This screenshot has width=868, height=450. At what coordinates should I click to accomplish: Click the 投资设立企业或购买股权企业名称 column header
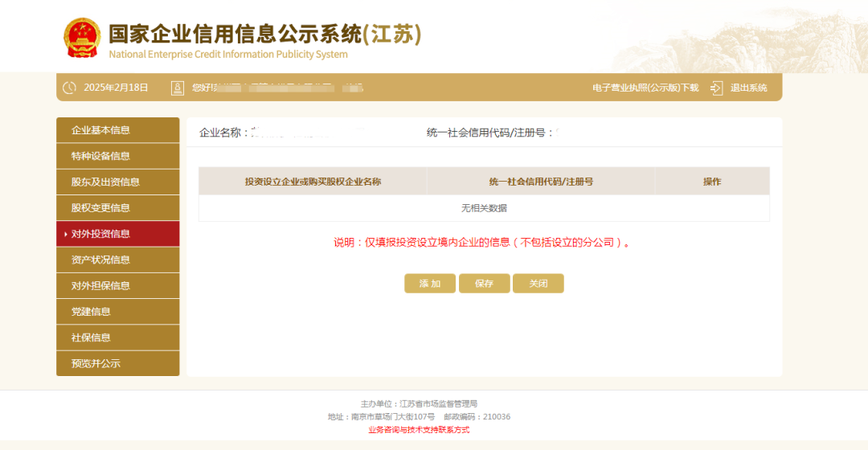[x=313, y=182]
